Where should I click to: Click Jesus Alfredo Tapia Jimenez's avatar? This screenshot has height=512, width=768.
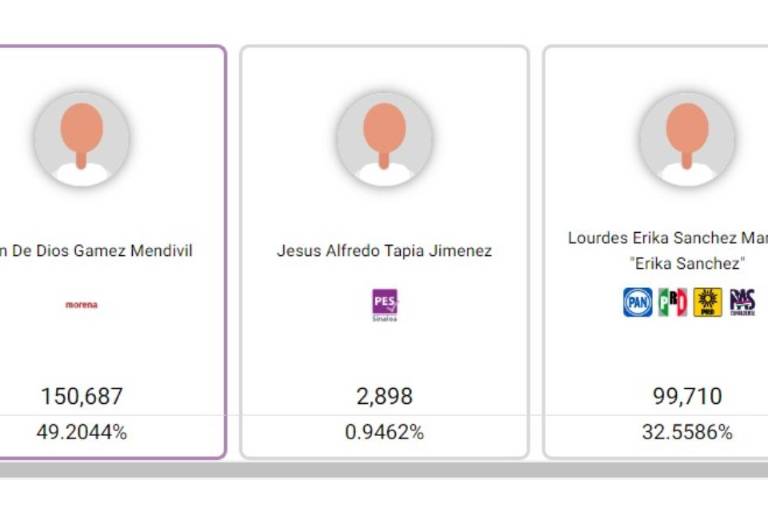384,140
